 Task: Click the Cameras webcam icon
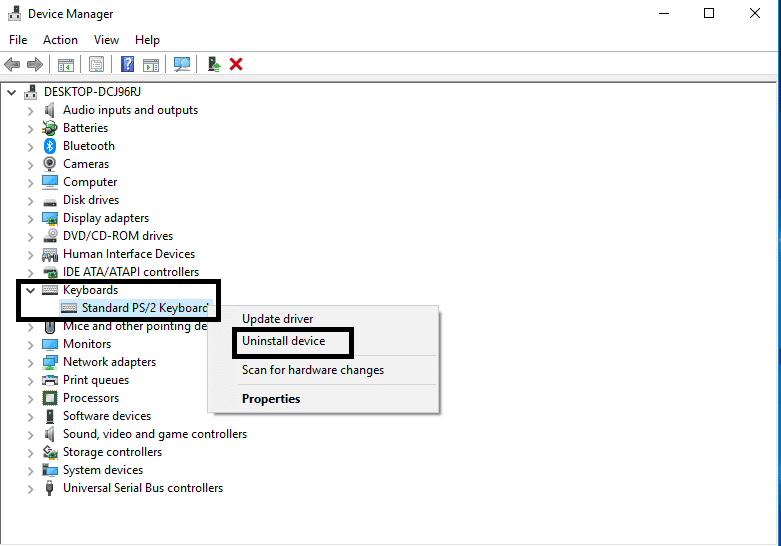[49, 164]
